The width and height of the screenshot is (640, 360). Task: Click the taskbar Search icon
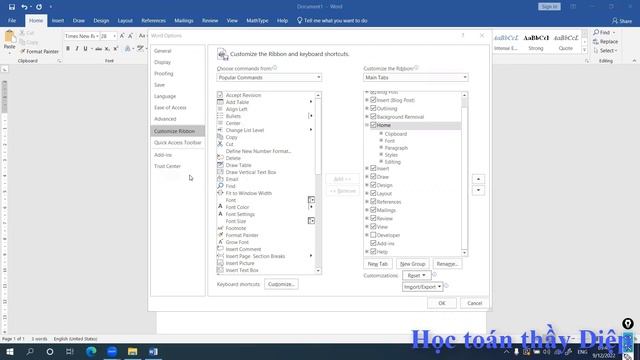(30, 351)
